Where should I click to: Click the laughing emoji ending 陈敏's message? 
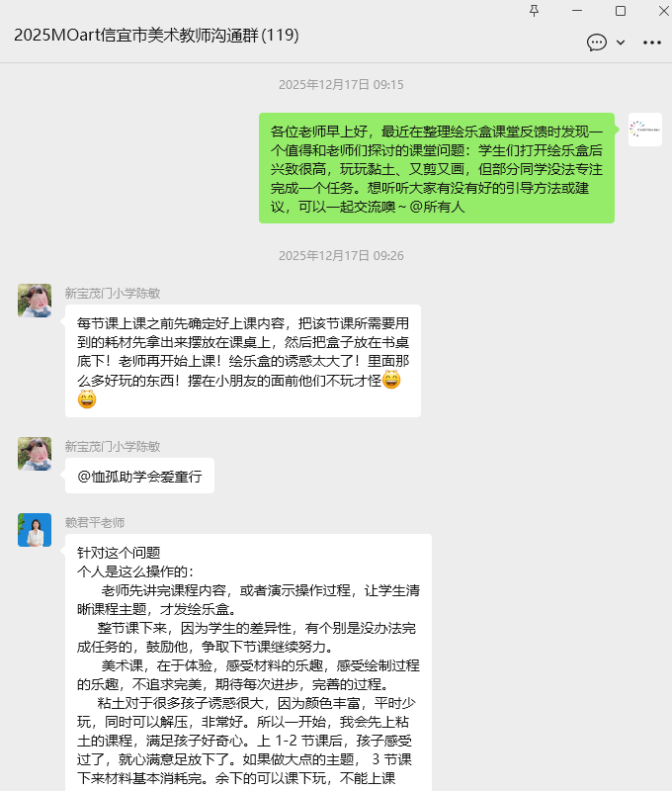(x=87, y=399)
